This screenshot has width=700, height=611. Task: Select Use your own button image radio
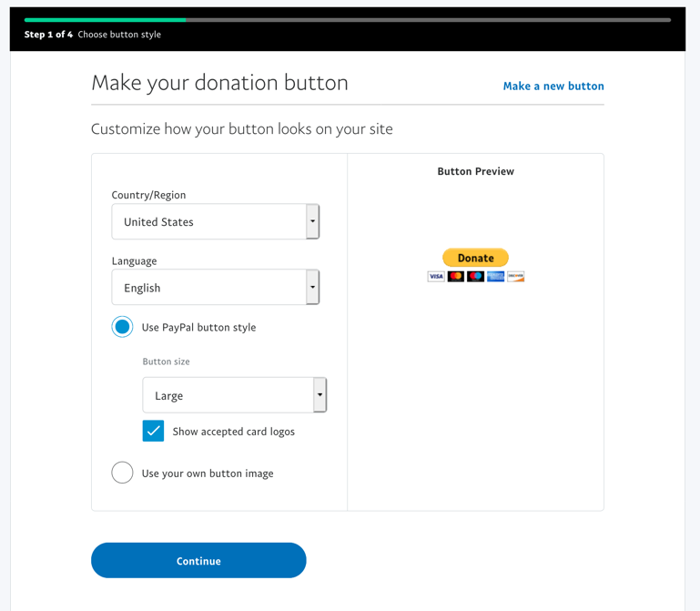[122, 473]
